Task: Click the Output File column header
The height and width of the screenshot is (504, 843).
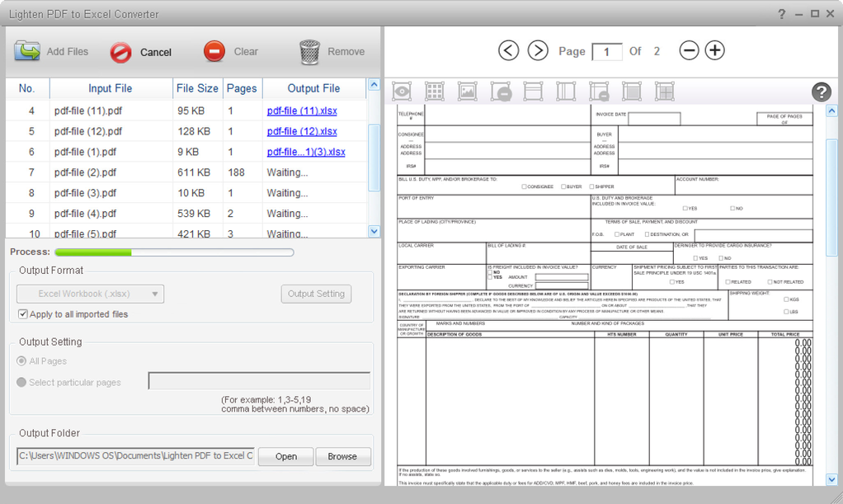Action: click(314, 88)
